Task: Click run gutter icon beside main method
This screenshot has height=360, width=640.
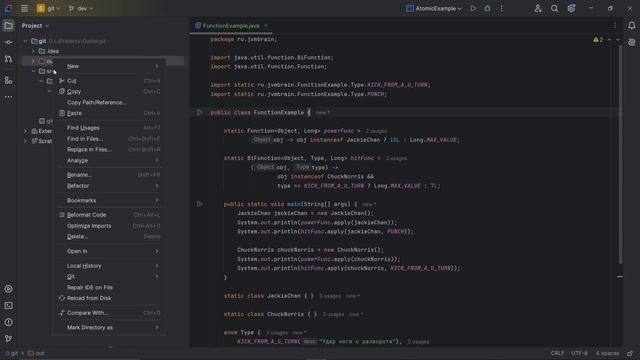Action: click(x=200, y=204)
